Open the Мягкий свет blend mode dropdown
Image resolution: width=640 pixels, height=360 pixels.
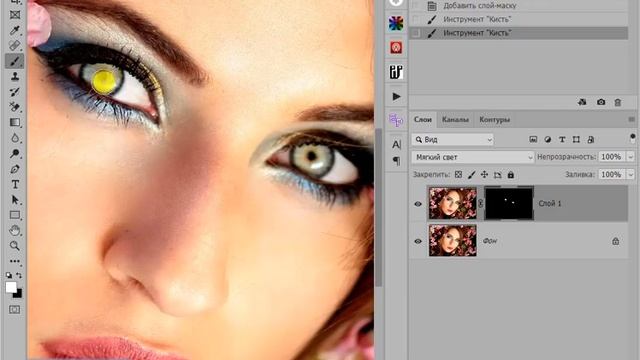coord(473,157)
